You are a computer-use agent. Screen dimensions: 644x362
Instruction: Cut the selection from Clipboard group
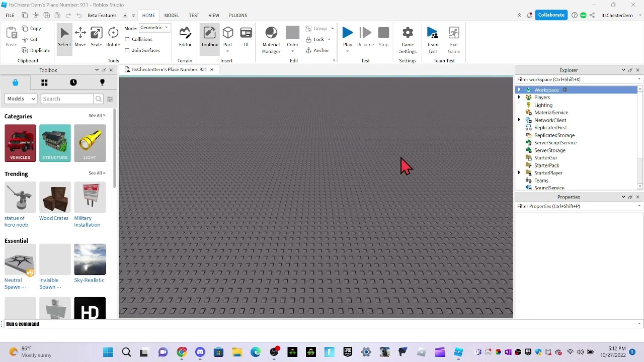[x=30, y=39]
